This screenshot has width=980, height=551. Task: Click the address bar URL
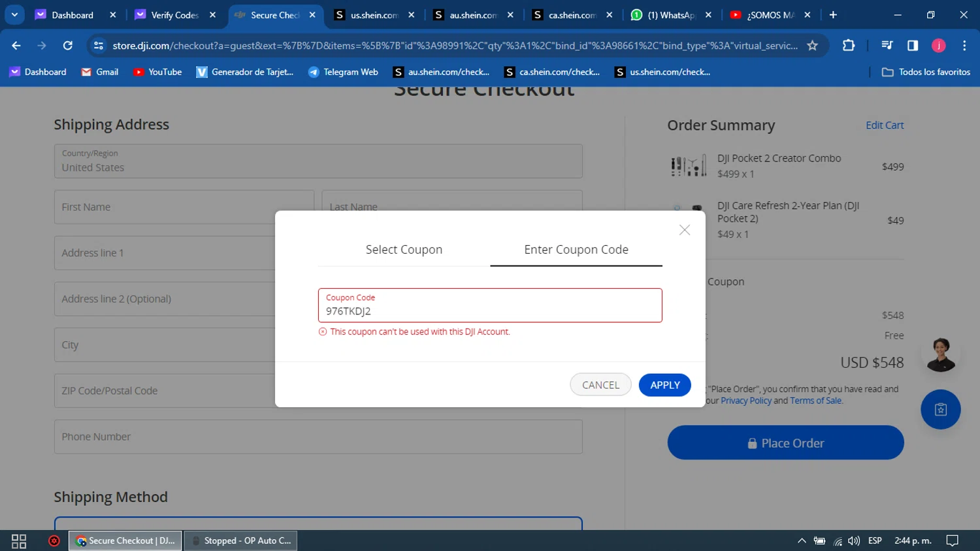pyautogui.click(x=455, y=45)
